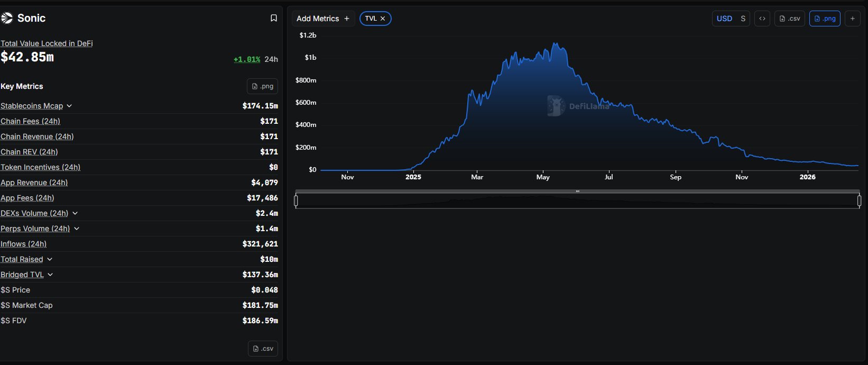Click the Chain Fees (24h) label

30,121
